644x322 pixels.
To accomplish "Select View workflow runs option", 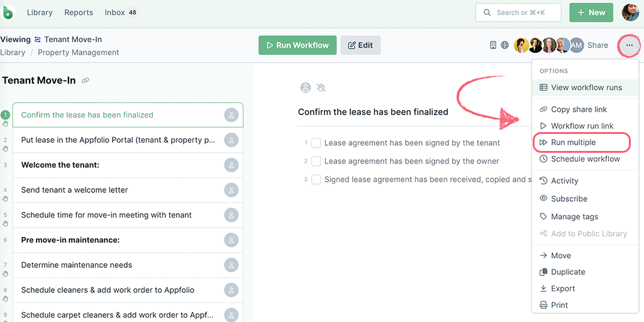I will point(585,87).
